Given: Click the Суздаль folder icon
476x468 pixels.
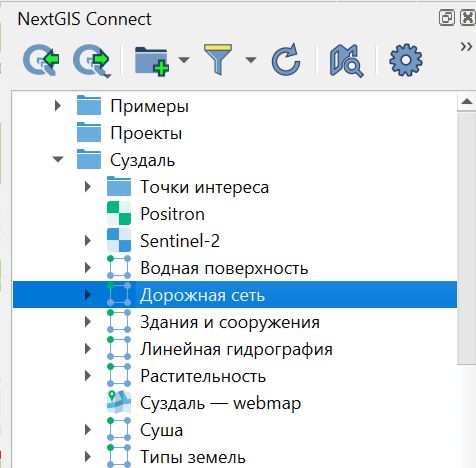Looking at the screenshot, I should tap(89, 159).
